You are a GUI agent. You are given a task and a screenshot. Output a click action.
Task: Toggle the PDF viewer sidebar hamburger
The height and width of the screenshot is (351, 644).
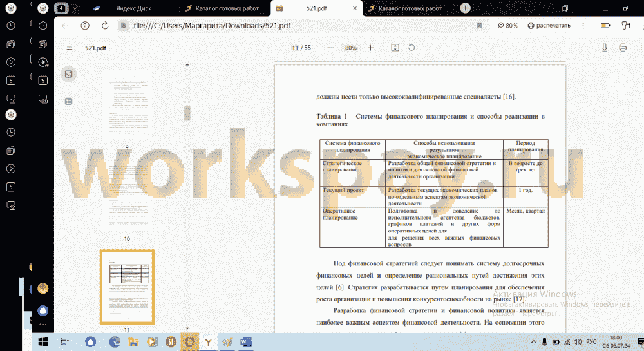[70, 48]
